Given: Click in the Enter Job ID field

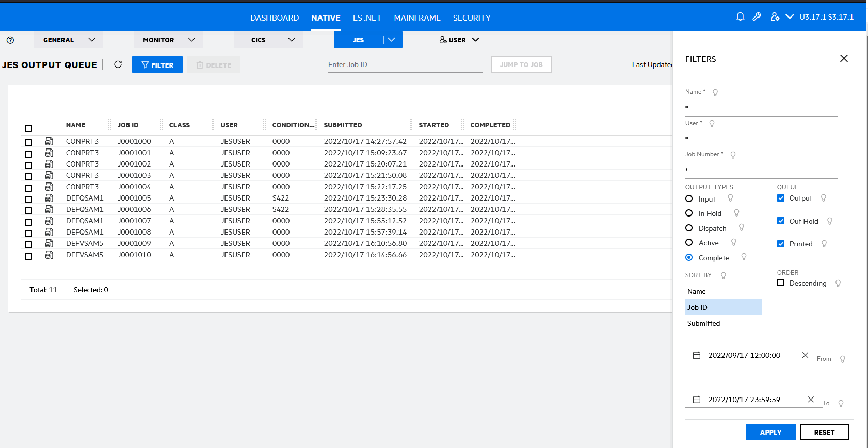Looking at the screenshot, I should pyautogui.click(x=405, y=64).
